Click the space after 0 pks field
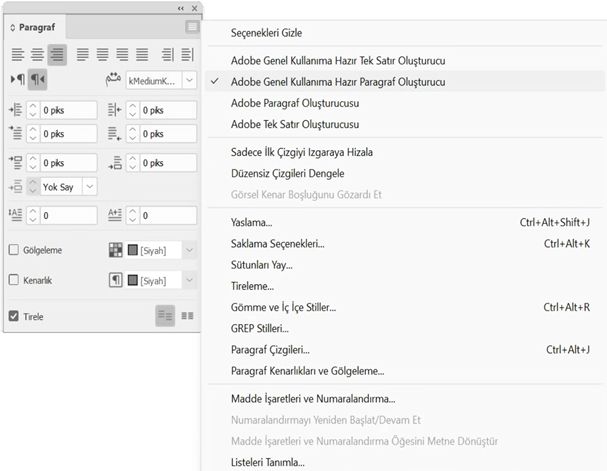Image resolution: width=607 pixels, height=471 pixels. pos(168,163)
